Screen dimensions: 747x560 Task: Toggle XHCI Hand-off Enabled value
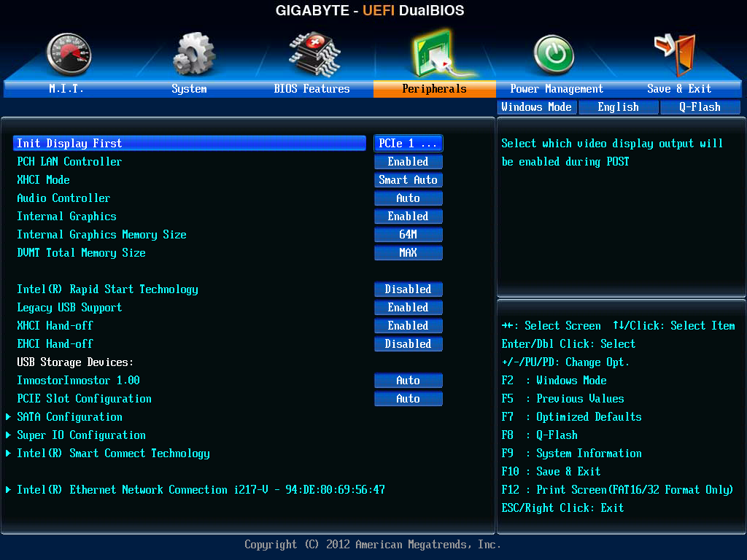pyautogui.click(x=409, y=326)
